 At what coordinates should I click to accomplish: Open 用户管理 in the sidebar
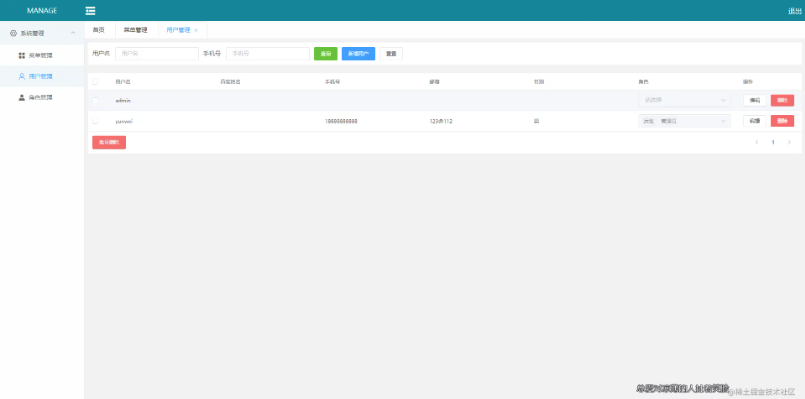pos(42,76)
